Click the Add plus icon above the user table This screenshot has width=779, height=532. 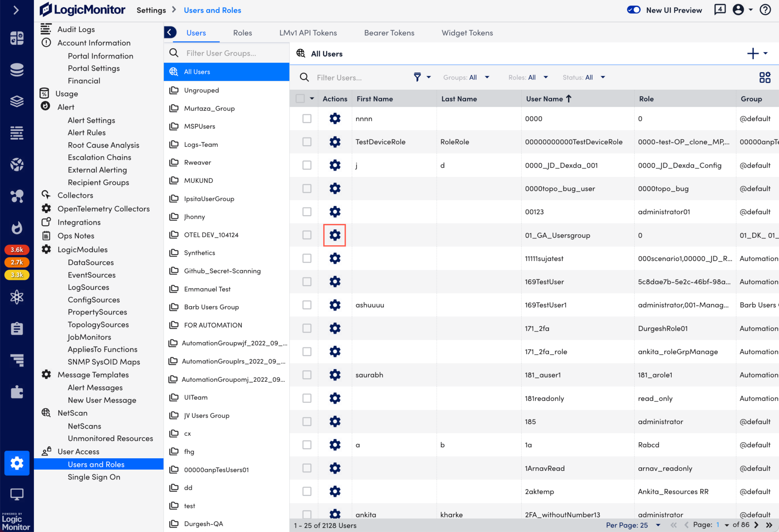click(x=753, y=53)
